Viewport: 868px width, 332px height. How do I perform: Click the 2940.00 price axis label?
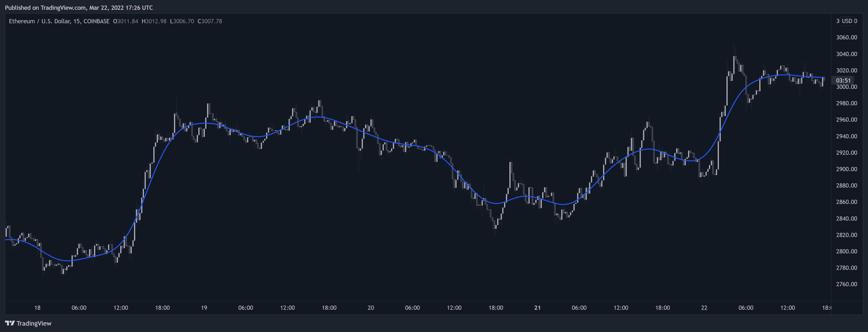point(847,136)
